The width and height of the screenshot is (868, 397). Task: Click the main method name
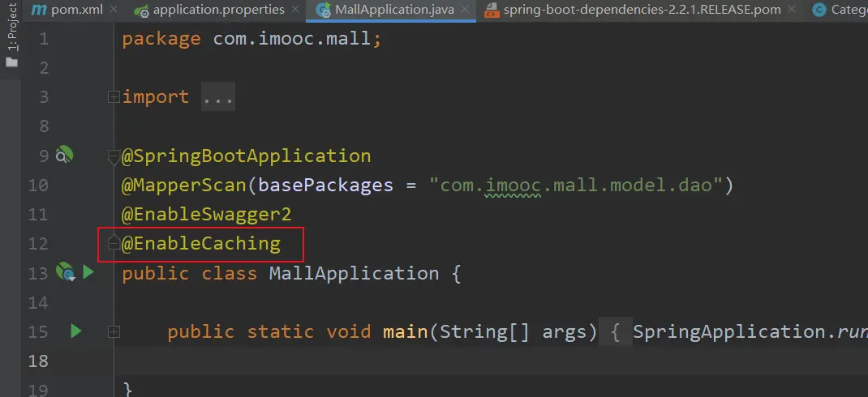[406, 331]
